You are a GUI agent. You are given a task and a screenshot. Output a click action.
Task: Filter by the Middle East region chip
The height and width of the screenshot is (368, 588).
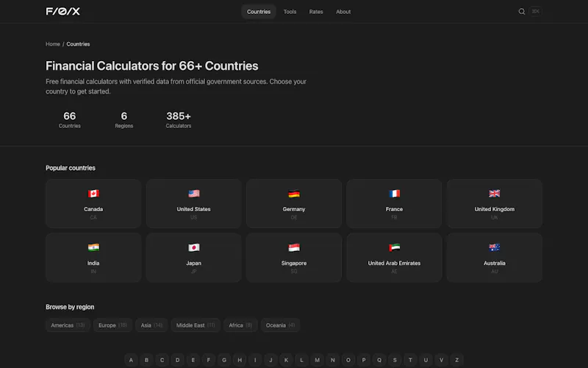(x=196, y=325)
